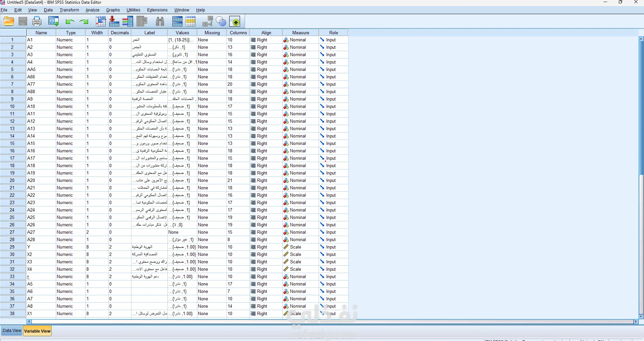The height and width of the screenshot is (341, 644).
Task: Click the Width cell in row A27
Action: (97, 232)
